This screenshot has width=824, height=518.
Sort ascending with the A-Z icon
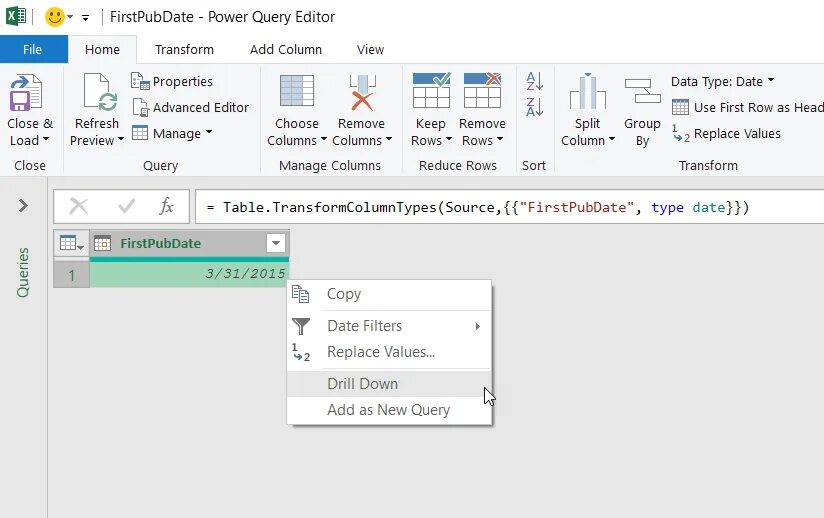click(x=535, y=82)
